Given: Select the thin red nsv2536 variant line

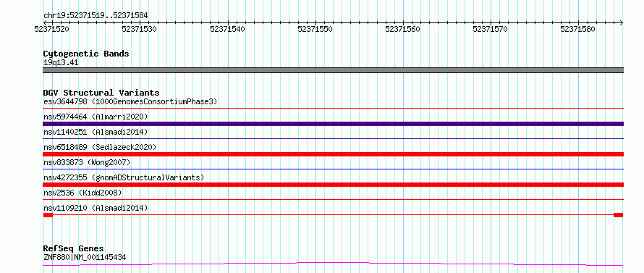Looking at the screenshot, I should coord(334,200).
